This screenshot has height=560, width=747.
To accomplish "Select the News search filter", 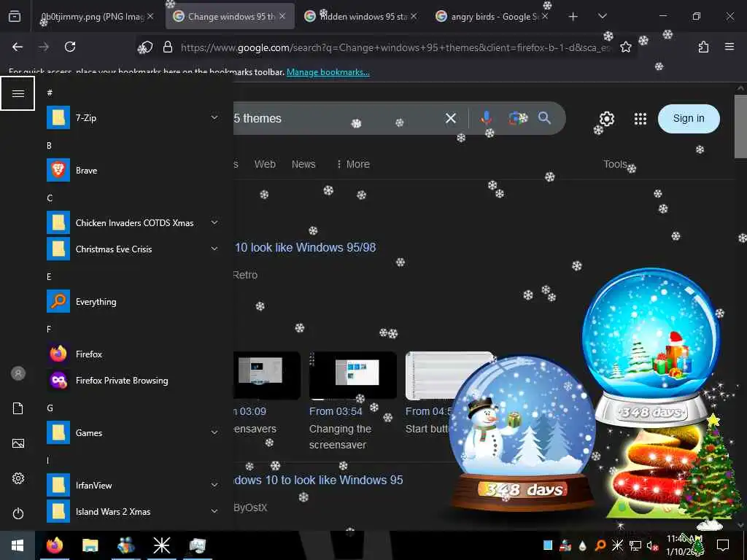I will pyautogui.click(x=303, y=164).
